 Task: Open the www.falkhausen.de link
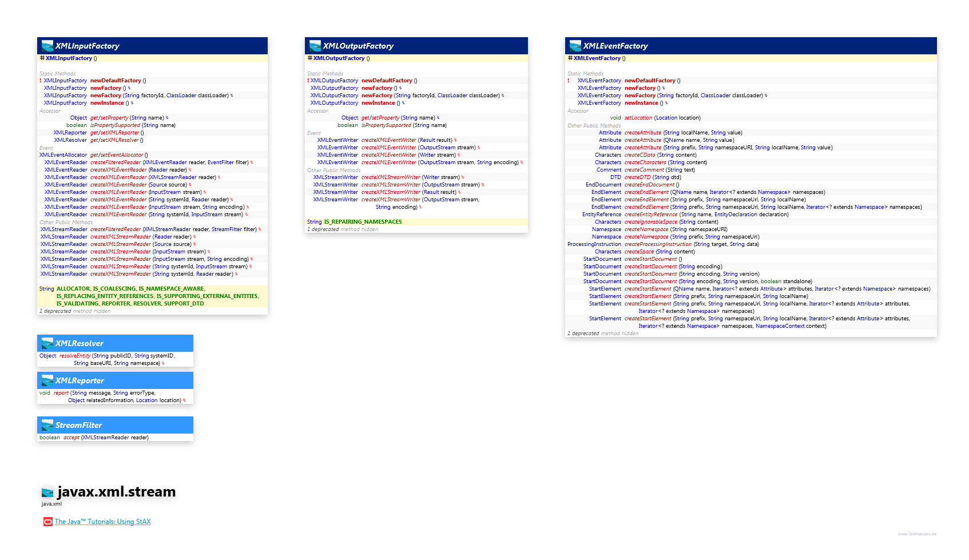pos(917,534)
